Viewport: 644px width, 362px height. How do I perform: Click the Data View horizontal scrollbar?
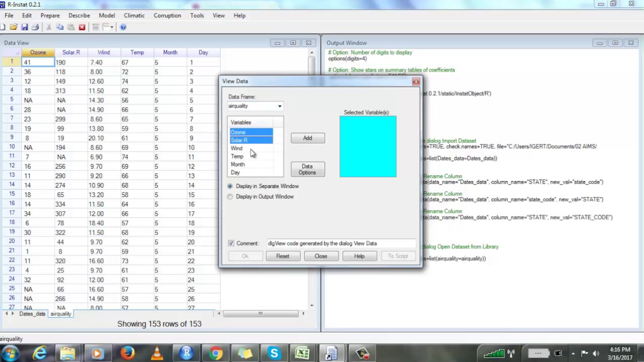pyautogui.click(x=261, y=313)
